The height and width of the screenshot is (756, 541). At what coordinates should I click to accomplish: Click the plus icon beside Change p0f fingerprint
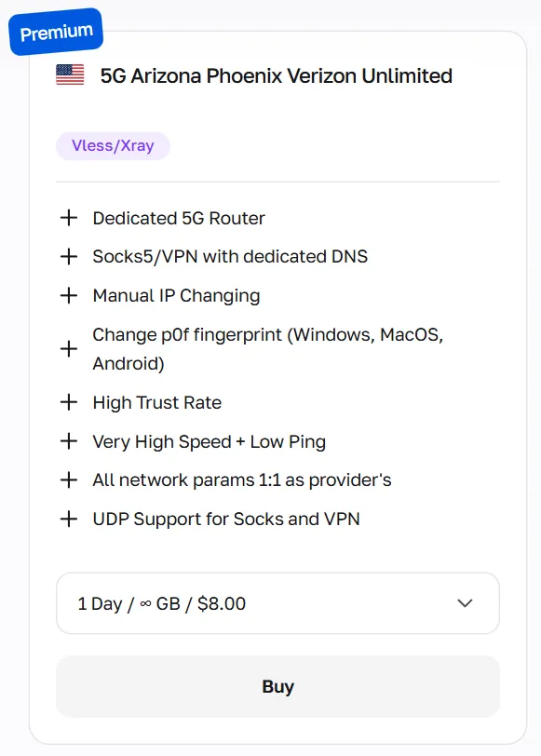(x=69, y=348)
